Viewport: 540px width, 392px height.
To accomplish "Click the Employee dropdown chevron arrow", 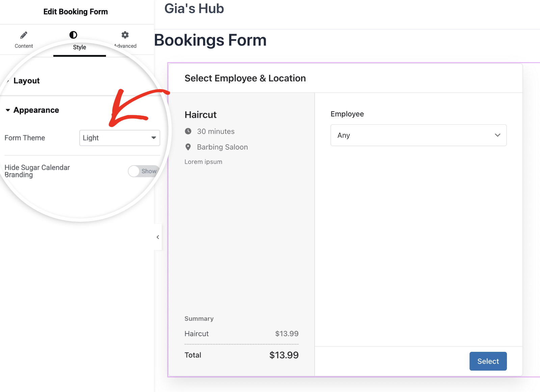I will pos(497,135).
